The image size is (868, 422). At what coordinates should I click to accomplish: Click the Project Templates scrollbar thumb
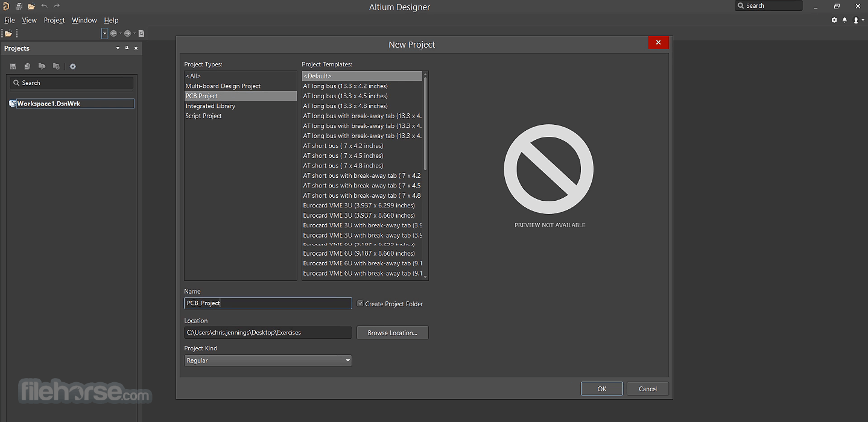(x=426, y=124)
